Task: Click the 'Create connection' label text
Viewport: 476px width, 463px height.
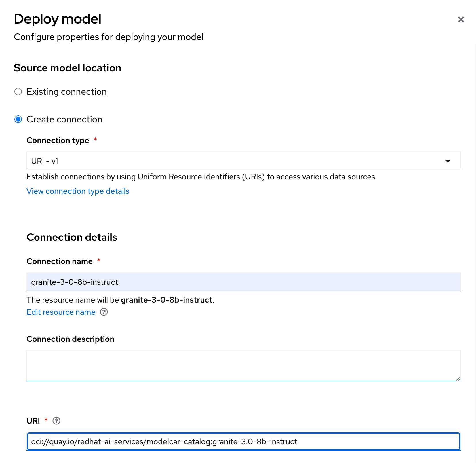Action: point(64,119)
